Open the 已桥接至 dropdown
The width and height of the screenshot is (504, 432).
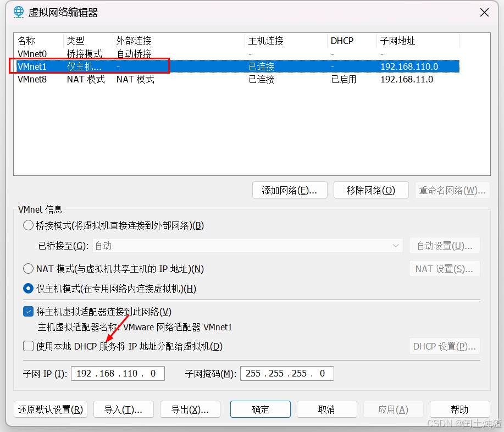click(247, 246)
